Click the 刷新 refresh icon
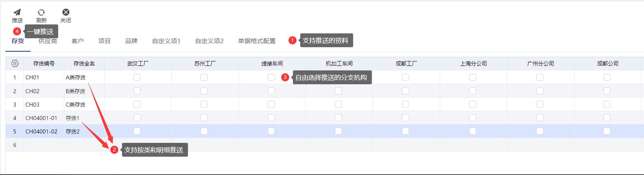Image resolution: width=644 pixels, height=175 pixels. 41,12
